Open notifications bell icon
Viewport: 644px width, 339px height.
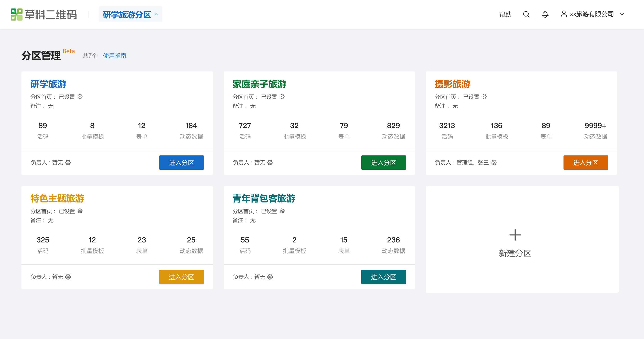(545, 14)
